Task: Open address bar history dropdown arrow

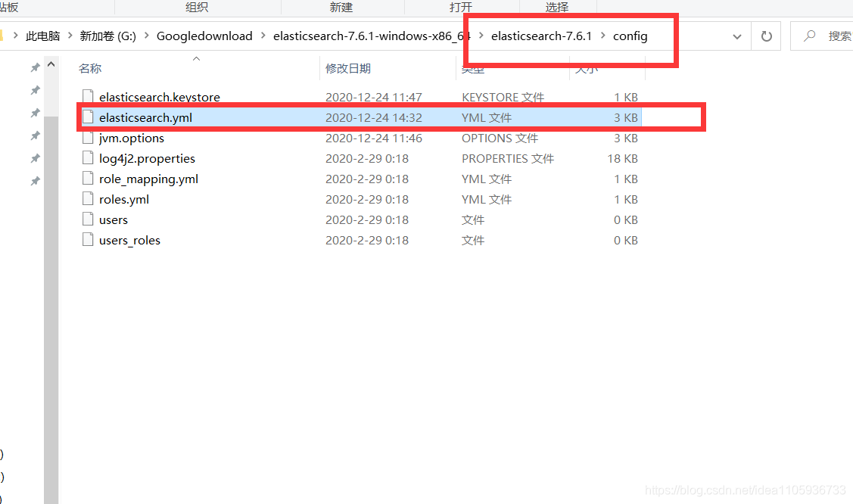Action: point(736,36)
